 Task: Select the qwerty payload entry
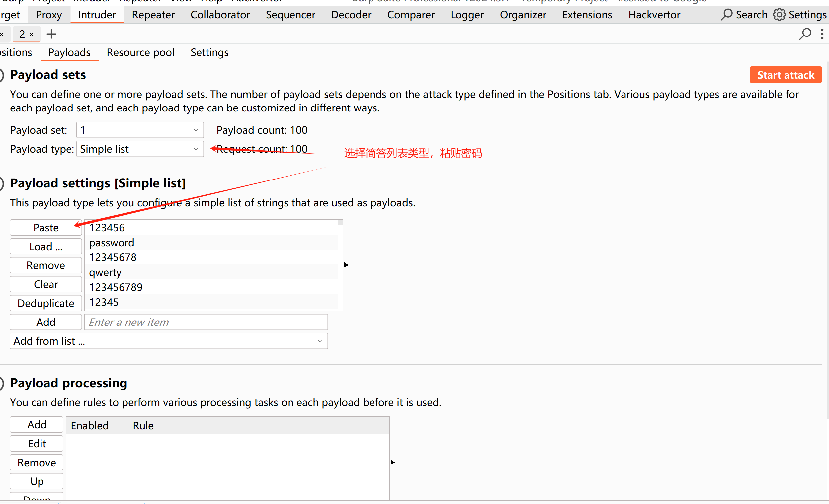click(105, 272)
